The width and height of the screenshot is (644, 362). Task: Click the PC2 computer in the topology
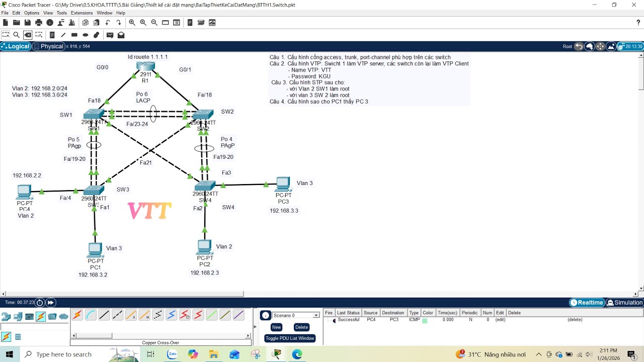[204, 247]
